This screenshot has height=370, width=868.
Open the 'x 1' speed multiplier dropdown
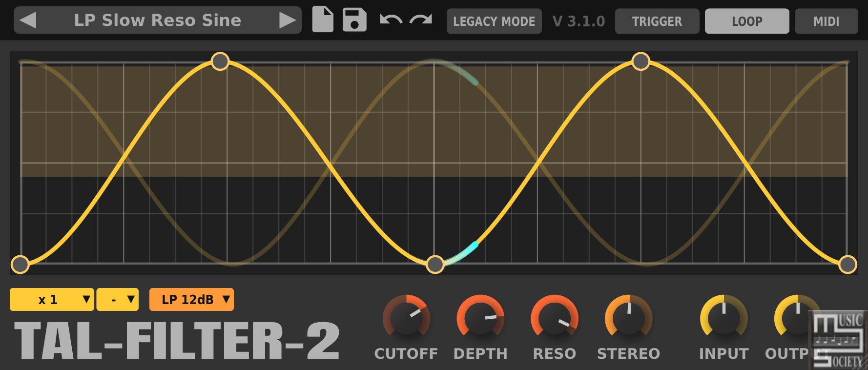click(x=52, y=299)
